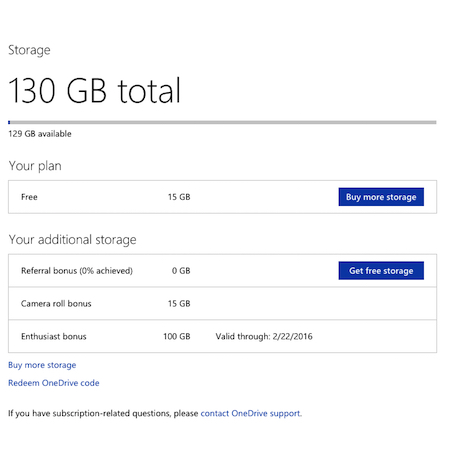Click the storage usage progress bar
Screen dimensions: 460x450
pyautogui.click(x=222, y=122)
